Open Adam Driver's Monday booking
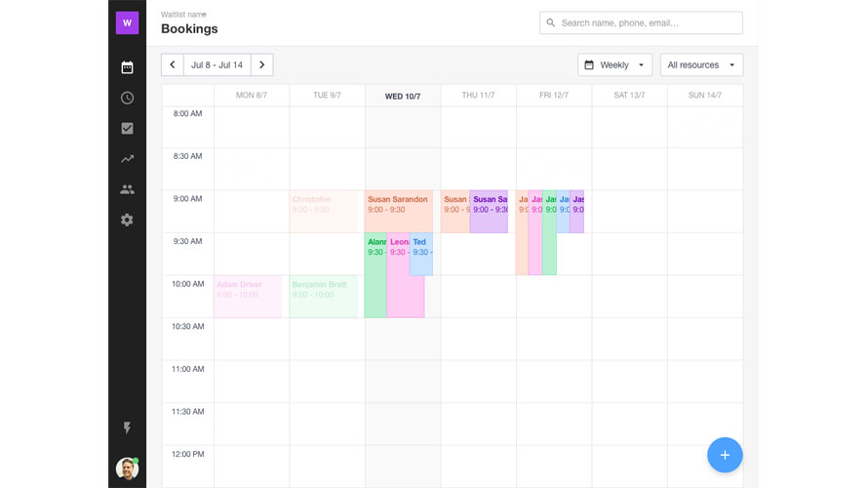868x488 pixels. coord(248,296)
